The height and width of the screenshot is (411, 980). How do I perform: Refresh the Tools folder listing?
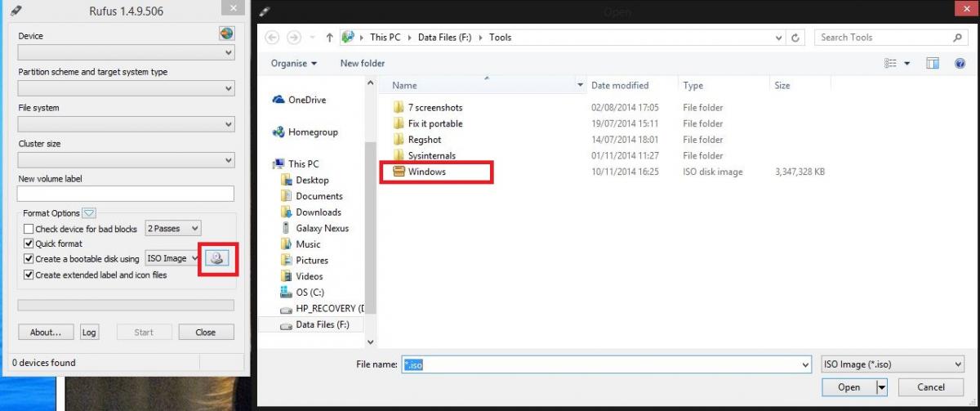coord(796,38)
